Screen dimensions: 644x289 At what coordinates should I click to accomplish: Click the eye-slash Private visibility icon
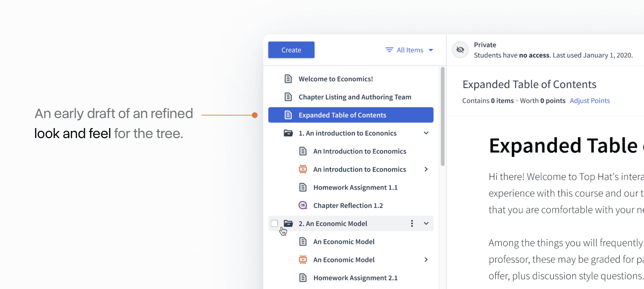[460, 50]
